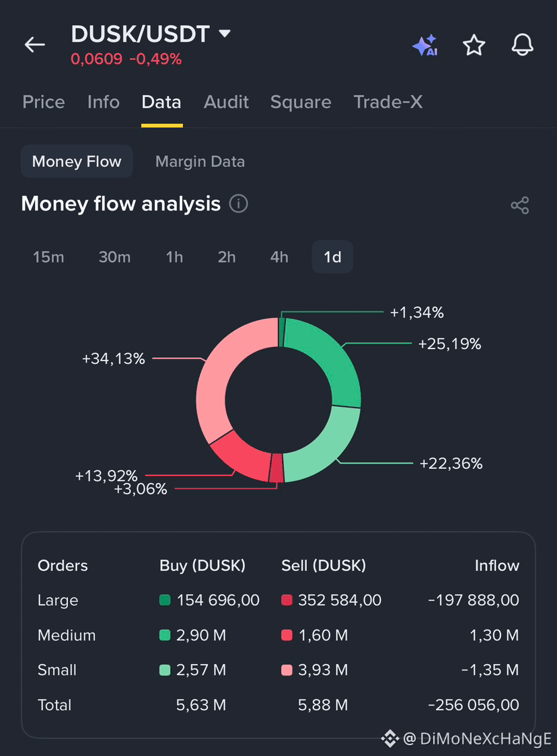This screenshot has height=756, width=557.
Task: Share the money flow chart
Action: (x=520, y=205)
